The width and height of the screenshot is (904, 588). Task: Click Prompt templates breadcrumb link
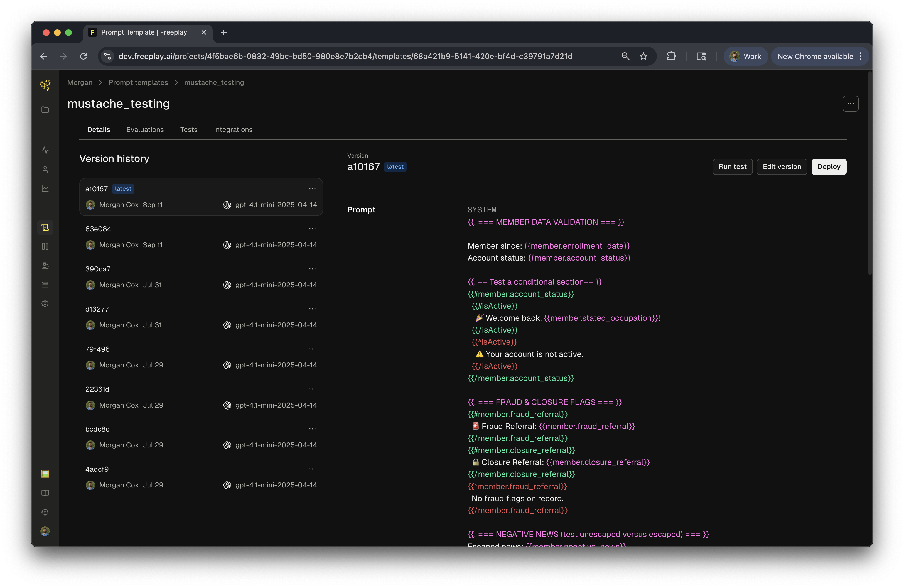pos(138,82)
